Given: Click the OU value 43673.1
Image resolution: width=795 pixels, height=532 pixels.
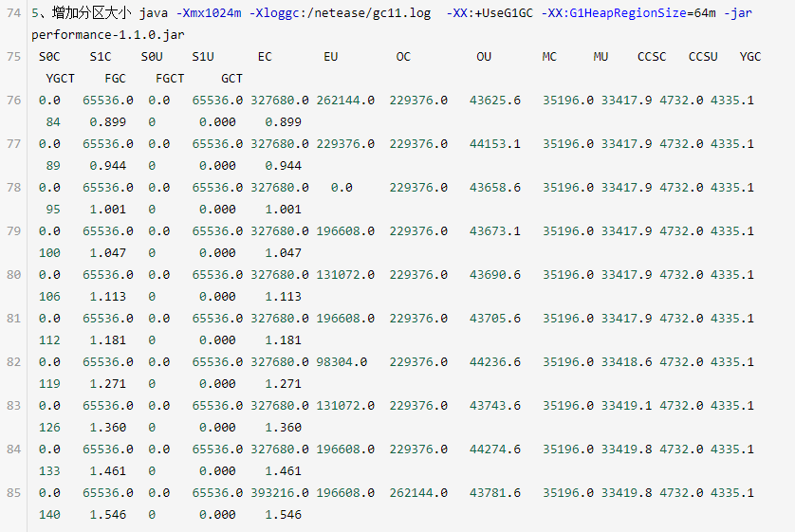Looking at the screenshot, I should point(495,230).
